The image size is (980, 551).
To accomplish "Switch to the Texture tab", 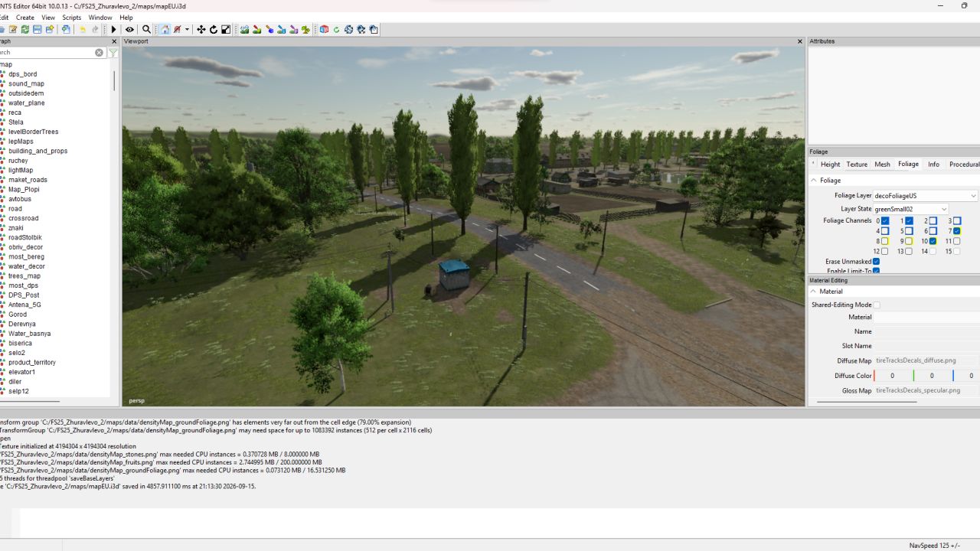I will point(857,165).
